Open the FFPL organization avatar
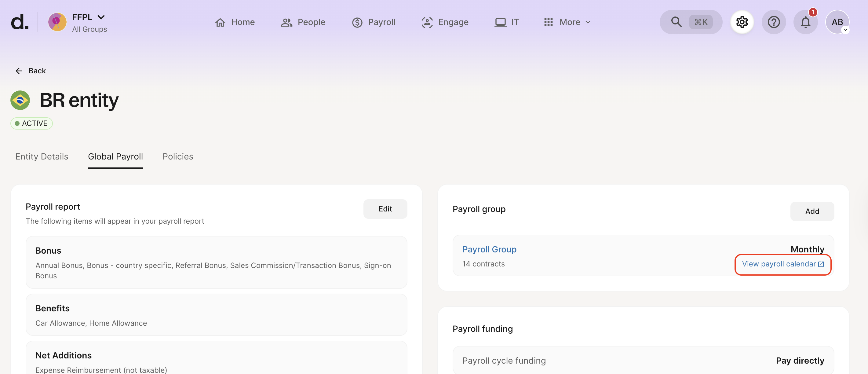 coord(57,22)
